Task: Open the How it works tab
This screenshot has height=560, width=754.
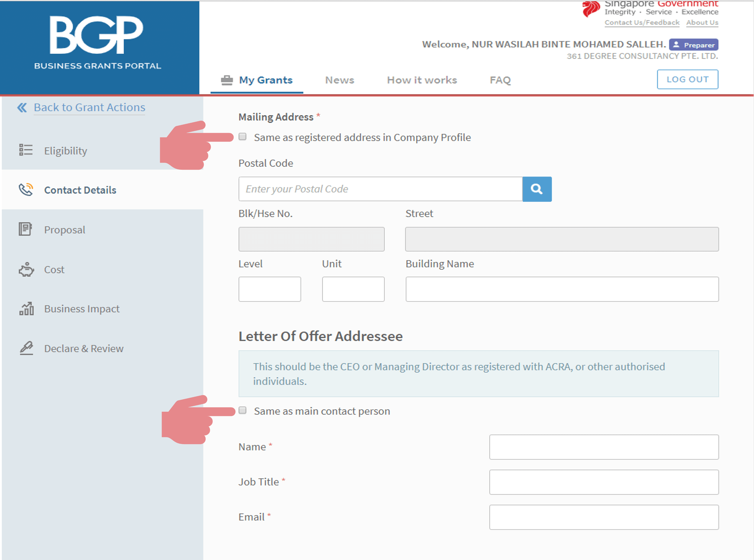Action: [422, 80]
